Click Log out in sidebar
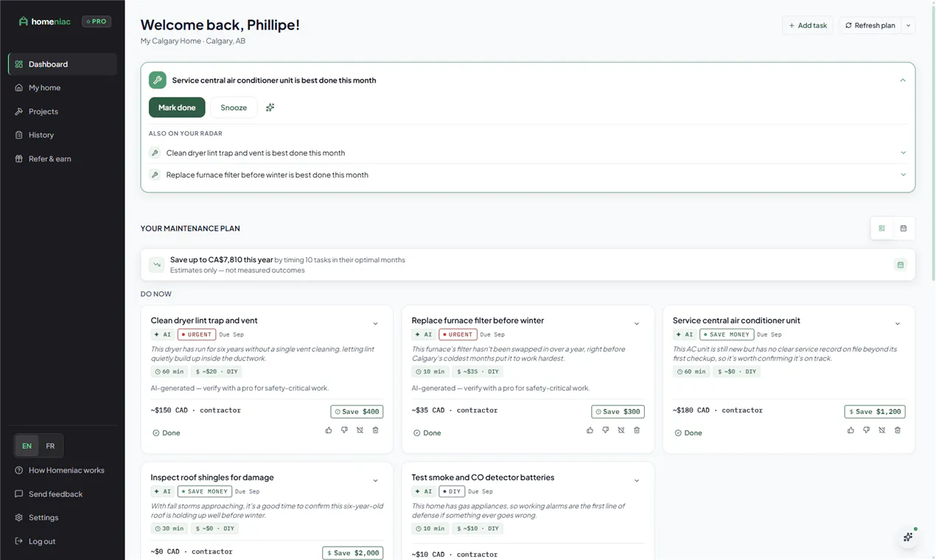The image size is (936, 560). point(63,541)
